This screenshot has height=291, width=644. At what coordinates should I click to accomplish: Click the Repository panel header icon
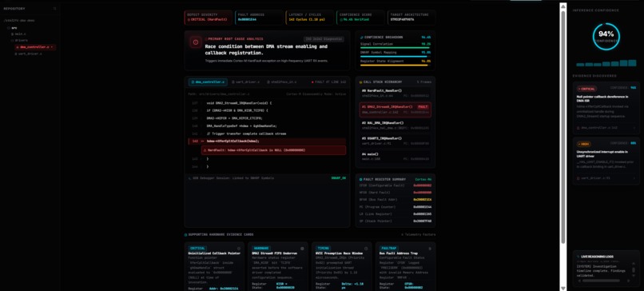tap(54, 9)
